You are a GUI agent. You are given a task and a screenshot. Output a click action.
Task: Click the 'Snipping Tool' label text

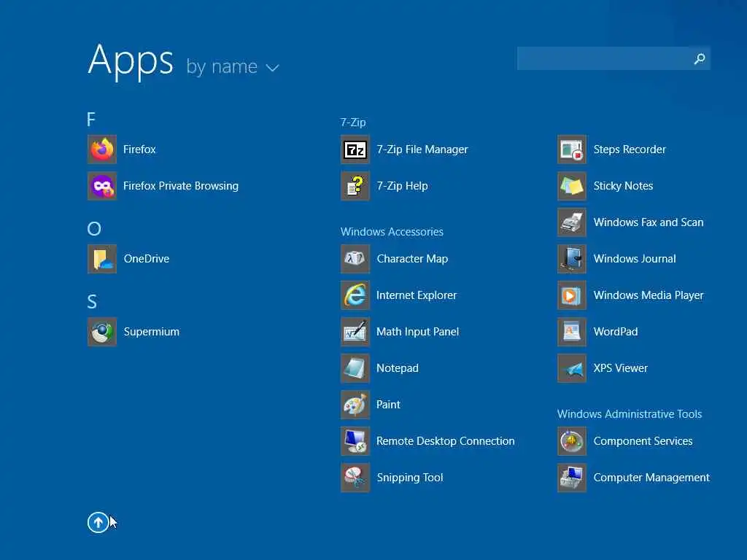[x=410, y=477]
